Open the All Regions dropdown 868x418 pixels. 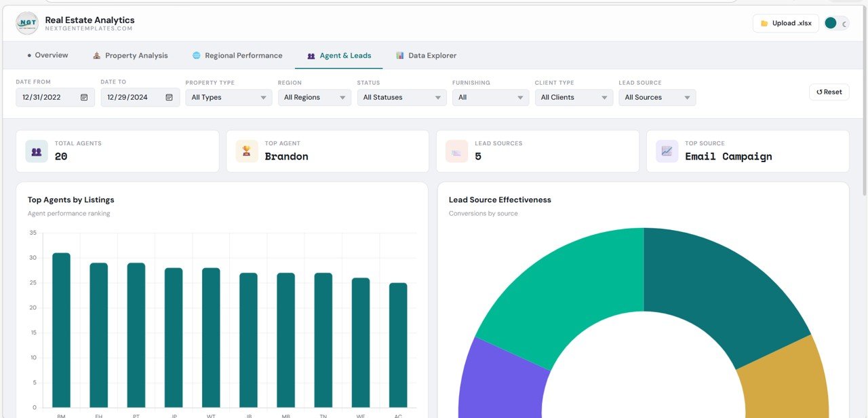[x=313, y=97]
